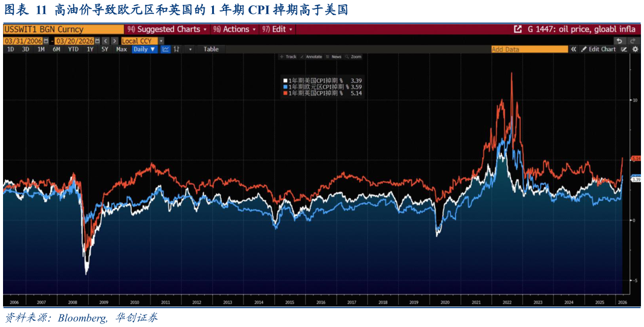Open the end date calendar picker
The image size is (644, 327).
tap(97, 41)
